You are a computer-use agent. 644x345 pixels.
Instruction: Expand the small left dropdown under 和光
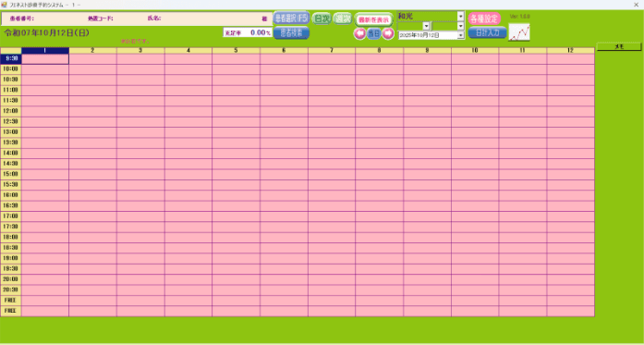coord(426,26)
